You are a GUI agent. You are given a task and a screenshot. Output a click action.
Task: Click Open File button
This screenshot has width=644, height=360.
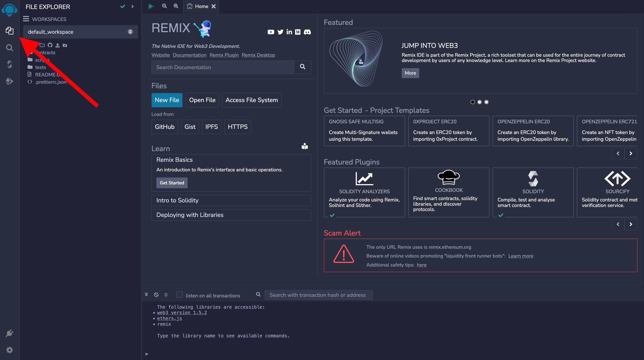pyautogui.click(x=202, y=100)
